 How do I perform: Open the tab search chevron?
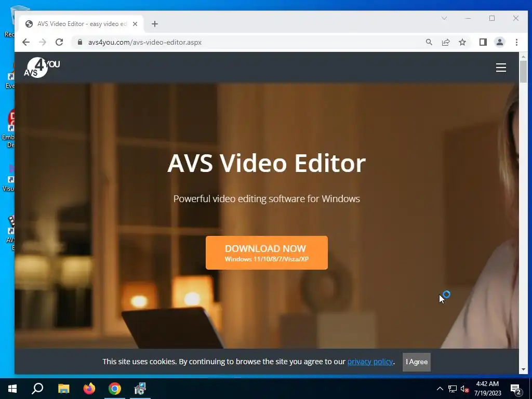pyautogui.click(x=444, y=18)
